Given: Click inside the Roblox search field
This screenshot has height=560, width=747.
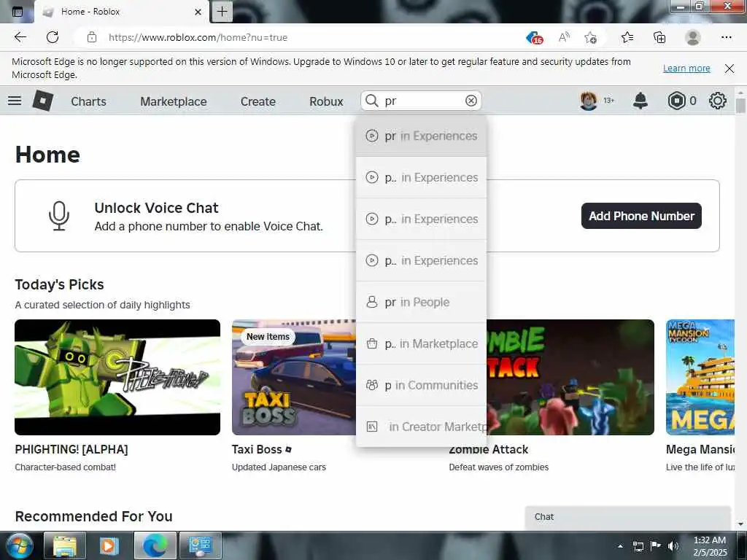Looking at the screenshot, I should 422,101.
